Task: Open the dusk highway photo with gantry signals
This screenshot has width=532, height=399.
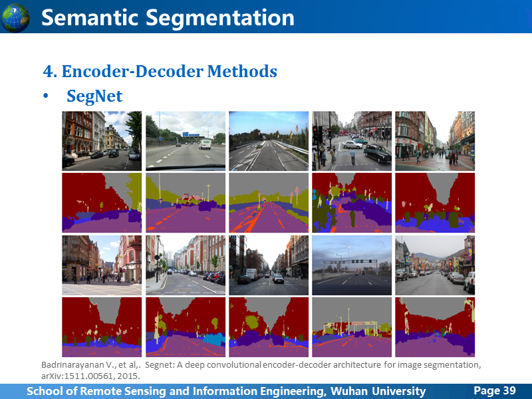Action: (x=352, y=265)
